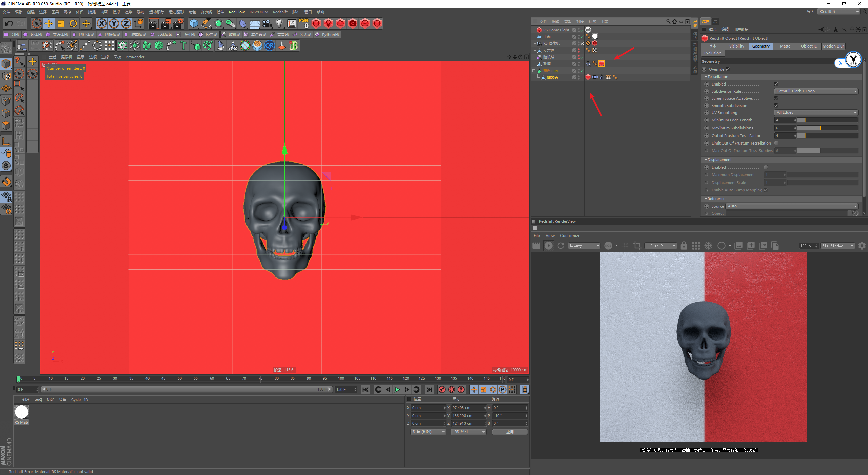Toggle Tessellation Enabled checkbox
This screenshot has width=868, height=475.
click(776, 84)
